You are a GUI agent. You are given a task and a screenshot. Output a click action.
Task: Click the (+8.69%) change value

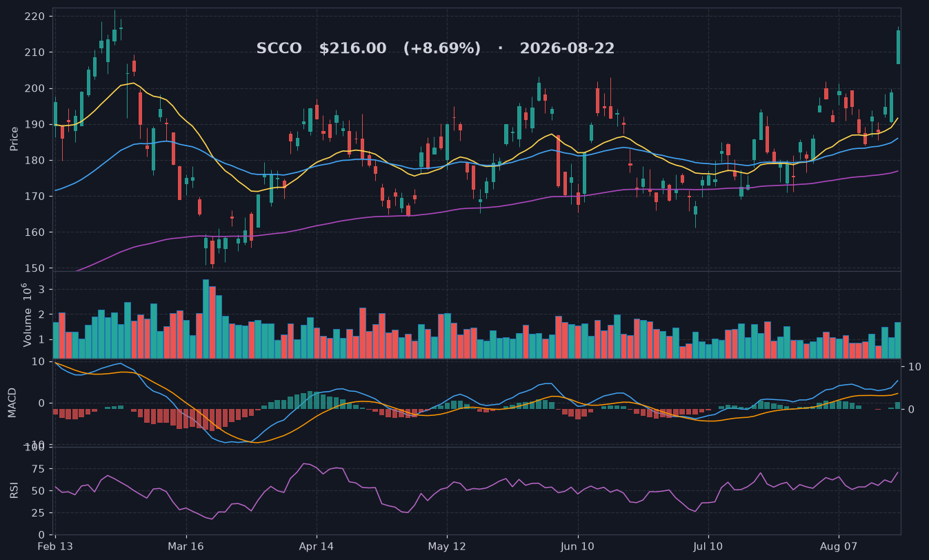(441, 49)
